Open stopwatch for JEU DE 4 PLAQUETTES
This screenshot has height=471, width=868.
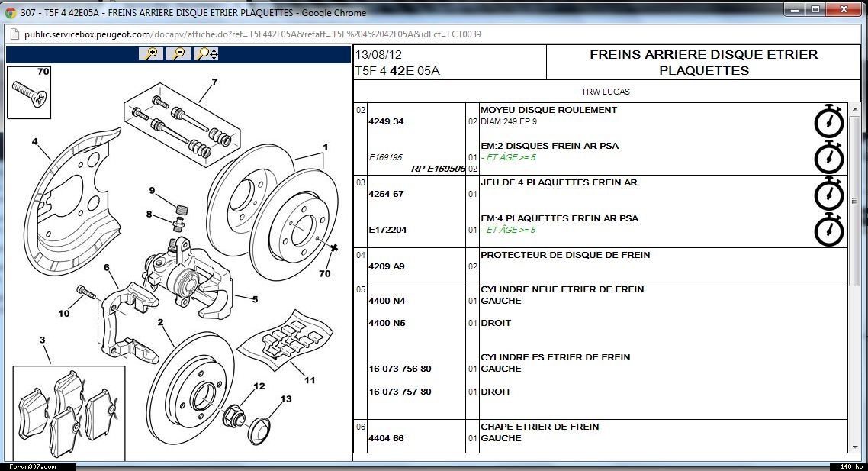(x=829, y=194)
